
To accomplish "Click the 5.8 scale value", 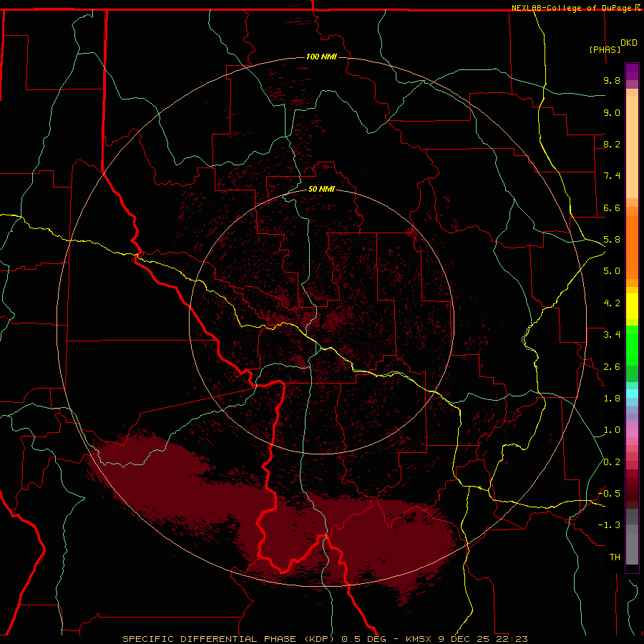I will (x=612, y=240).
